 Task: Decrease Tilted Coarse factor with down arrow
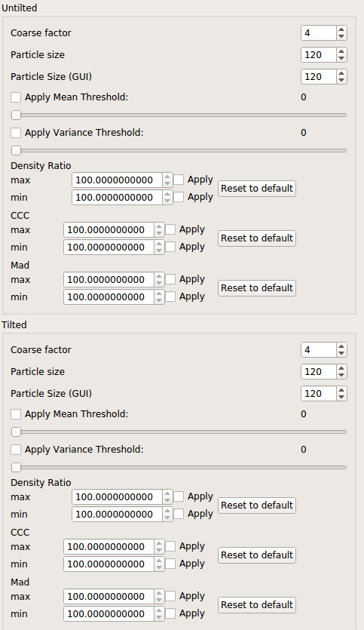pyautogui.click(x=341, y=353)
